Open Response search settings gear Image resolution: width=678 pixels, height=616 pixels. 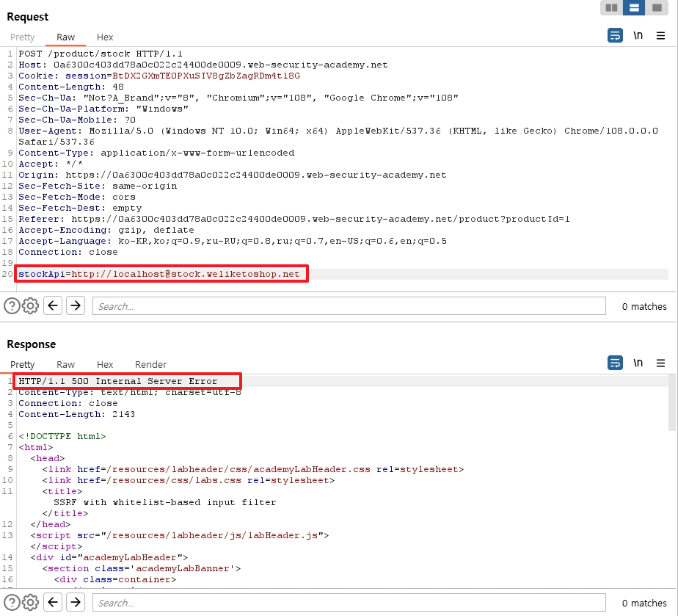point(30,603)
